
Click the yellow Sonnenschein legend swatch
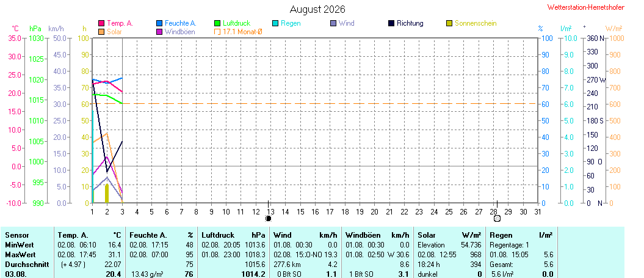coord(449,23)
